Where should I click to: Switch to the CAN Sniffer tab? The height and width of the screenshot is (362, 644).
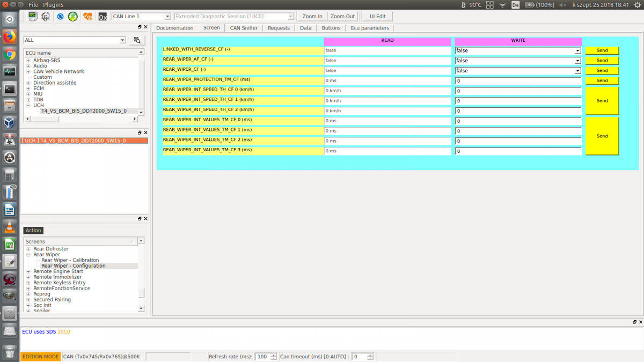click(x=244, y=28)
